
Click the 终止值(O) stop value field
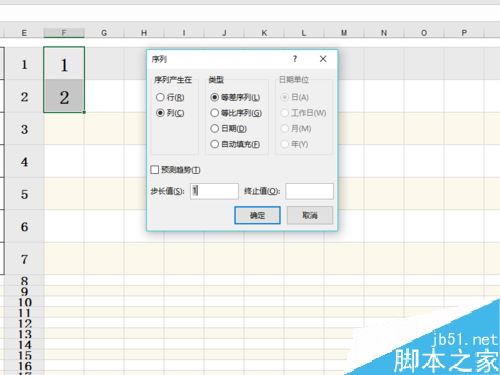[309, 191]
